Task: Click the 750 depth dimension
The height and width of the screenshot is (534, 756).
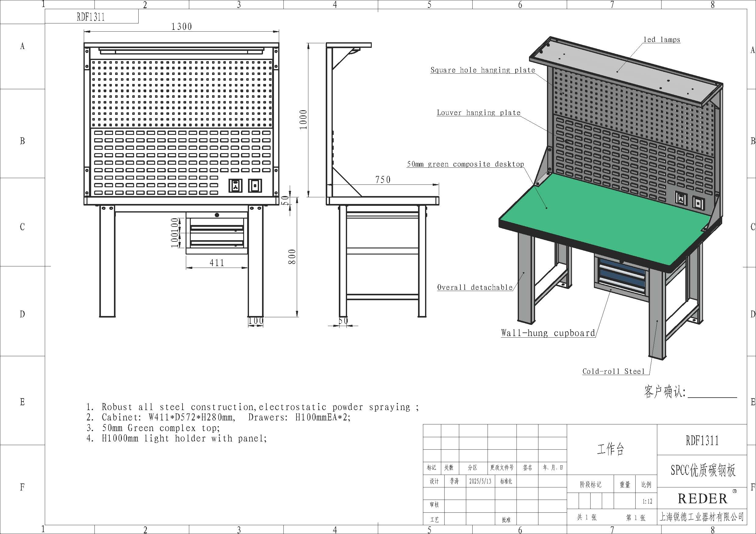Action: point(383,180)
